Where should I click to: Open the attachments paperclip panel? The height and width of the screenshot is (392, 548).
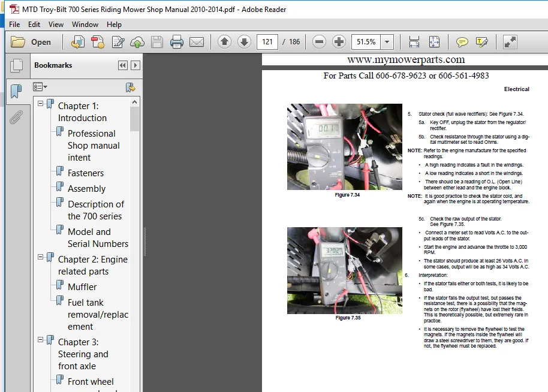pos(16,117)
